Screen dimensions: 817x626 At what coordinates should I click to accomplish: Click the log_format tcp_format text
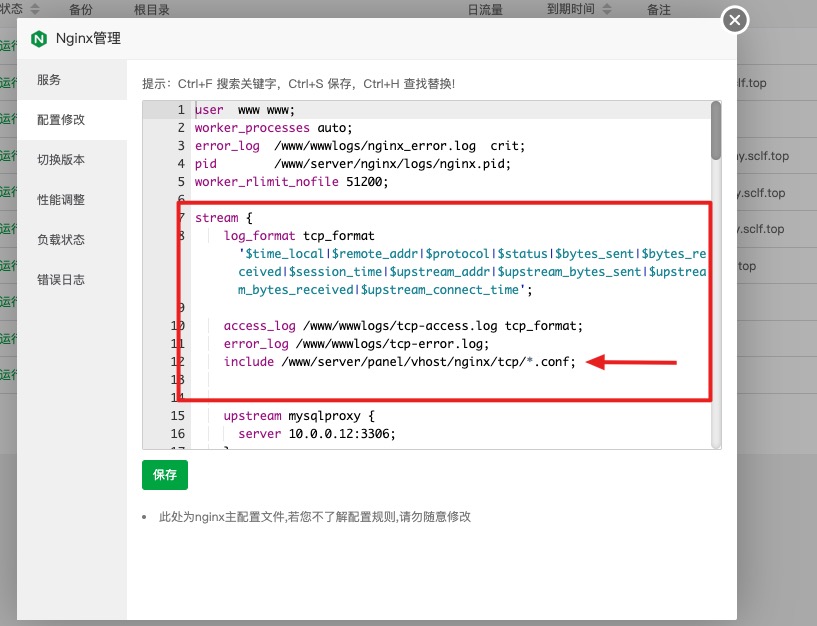(299, 236)
